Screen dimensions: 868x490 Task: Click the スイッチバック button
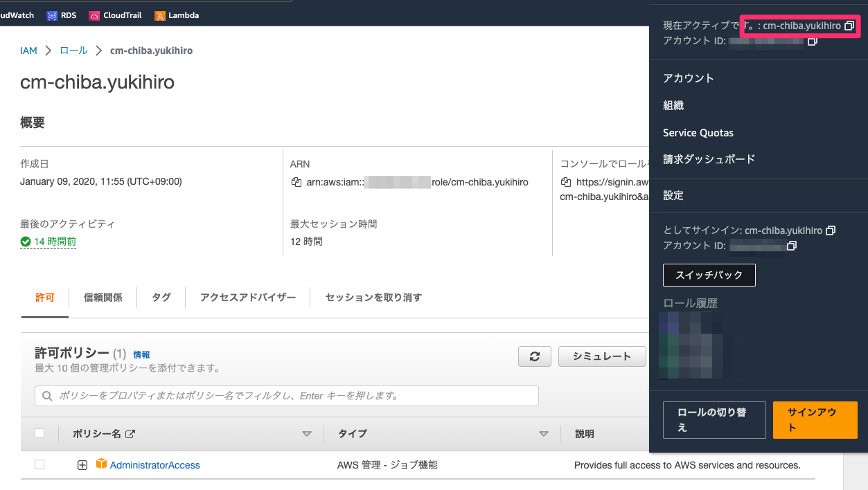[709, 275]
